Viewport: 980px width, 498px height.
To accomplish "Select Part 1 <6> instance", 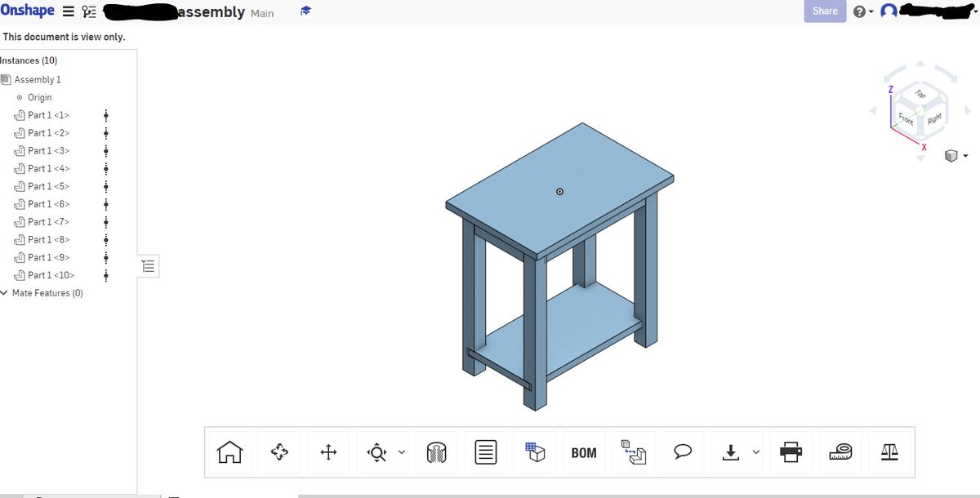I will pyautogui.click(x=48, y=204).
